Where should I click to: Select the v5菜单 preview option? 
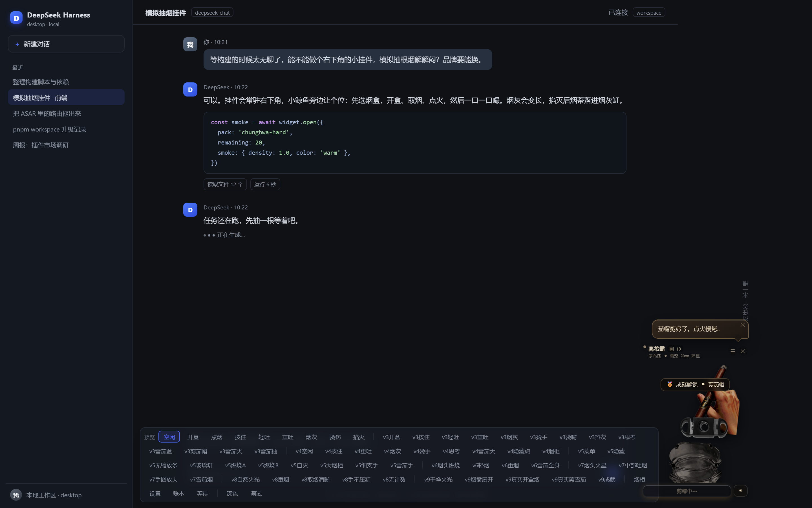coord(586,451)
